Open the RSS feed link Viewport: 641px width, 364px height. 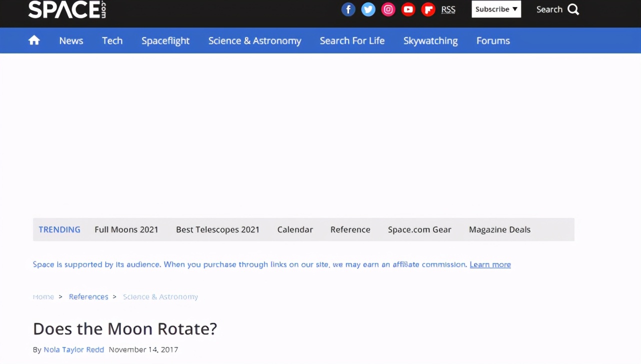pyautogui.click(x=448, y=9)
